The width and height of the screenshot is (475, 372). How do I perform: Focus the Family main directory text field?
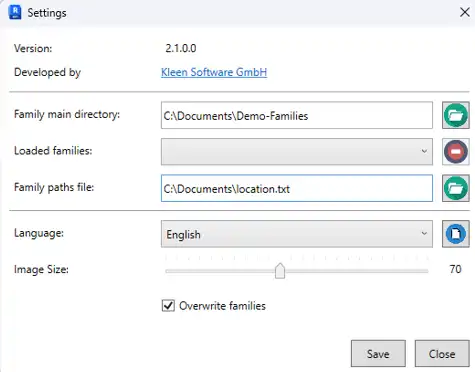click(x=297, y=115)
